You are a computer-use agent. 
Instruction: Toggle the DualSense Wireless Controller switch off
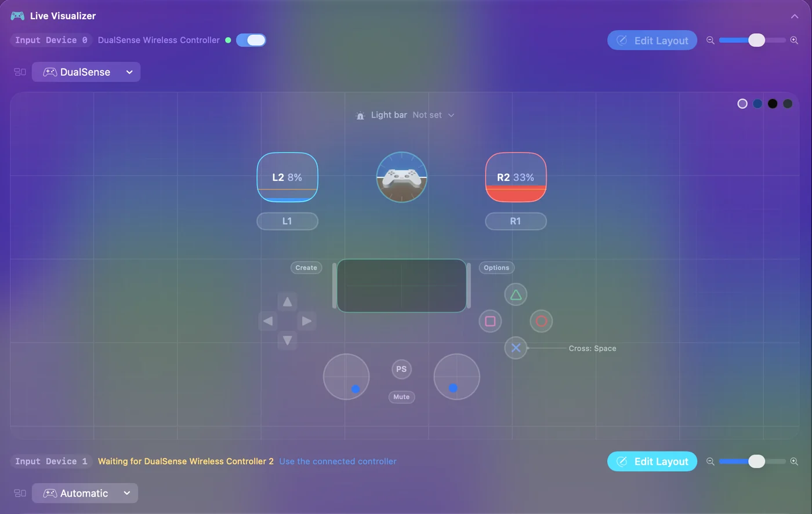(x=251, y=40)
